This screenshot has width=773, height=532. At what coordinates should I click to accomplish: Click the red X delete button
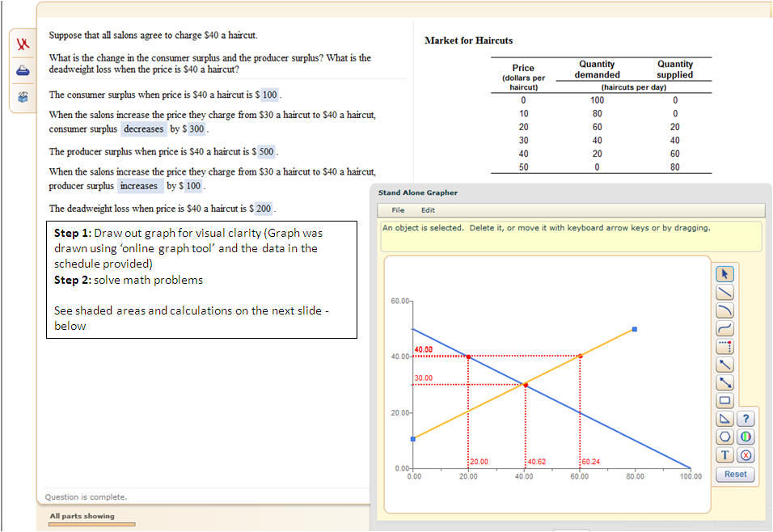pyautogui.click(x=746, y=454)
